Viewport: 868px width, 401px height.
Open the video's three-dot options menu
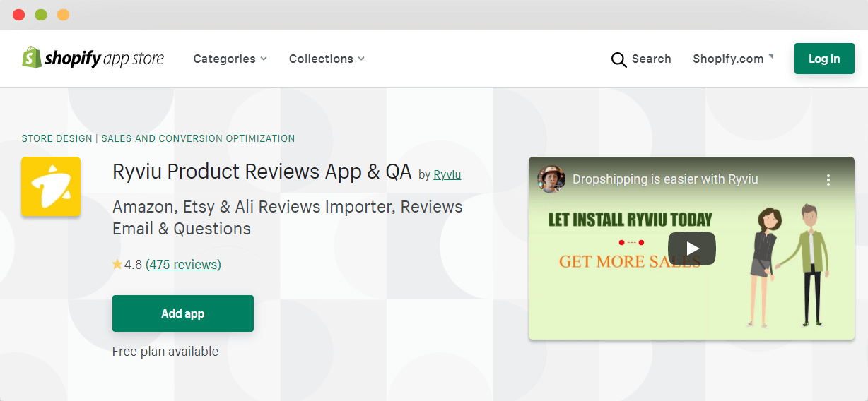828,179
